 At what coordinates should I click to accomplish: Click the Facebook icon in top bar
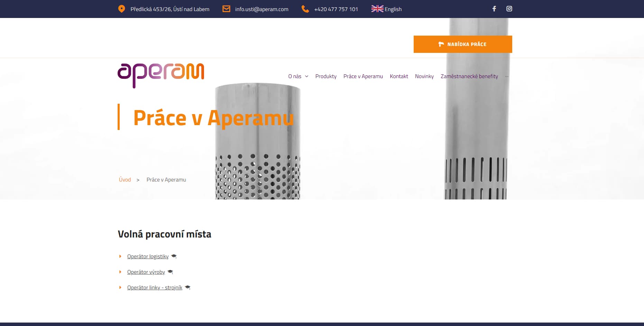pos(494,9)
